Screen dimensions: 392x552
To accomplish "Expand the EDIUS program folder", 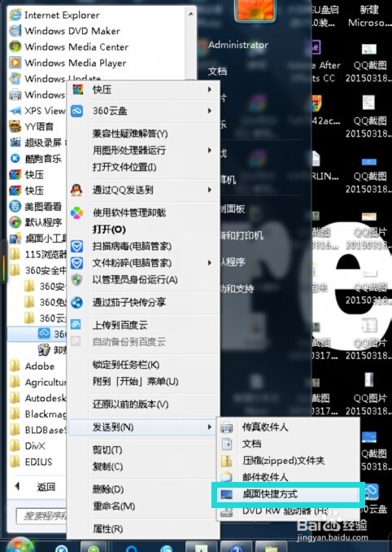I will point(31,462).
